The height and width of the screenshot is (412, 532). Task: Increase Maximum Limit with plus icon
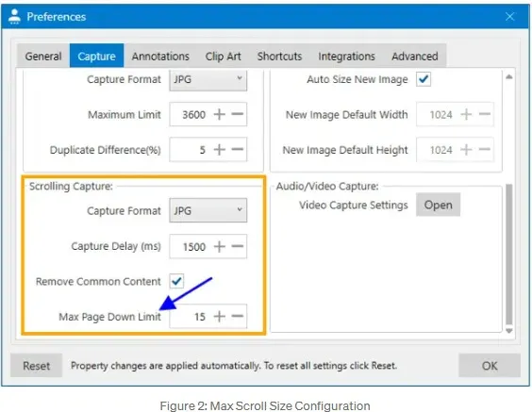coord(220,114)
